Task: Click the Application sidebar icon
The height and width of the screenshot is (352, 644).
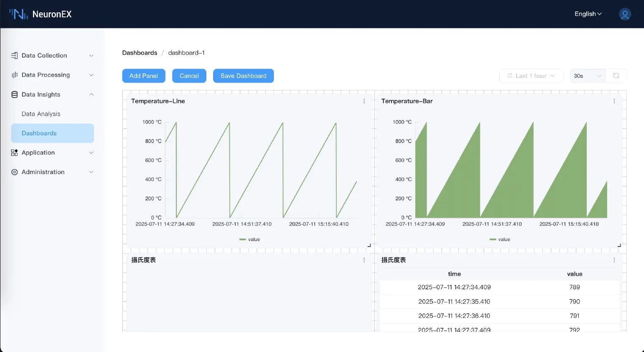Action: coord(14,152)
